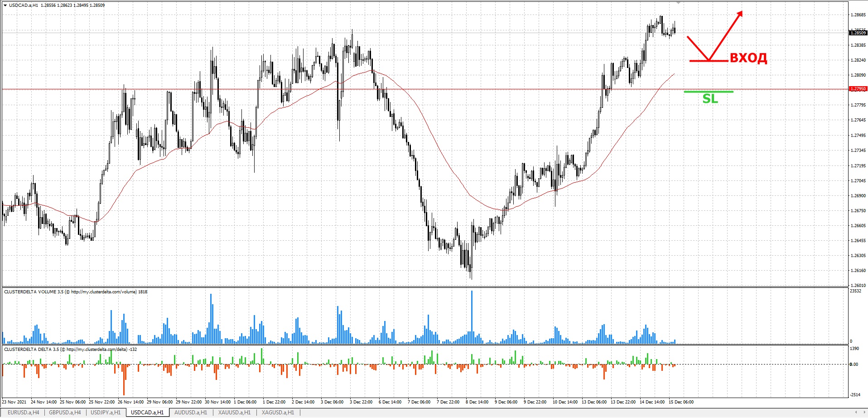Click the 10 Dec 14:00 time label

(x=565, y=402)
